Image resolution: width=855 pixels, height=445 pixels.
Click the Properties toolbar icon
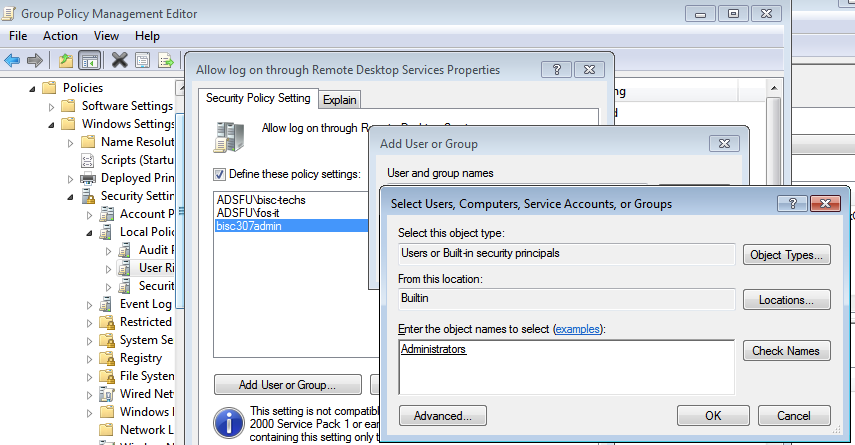tap(142, 60)
